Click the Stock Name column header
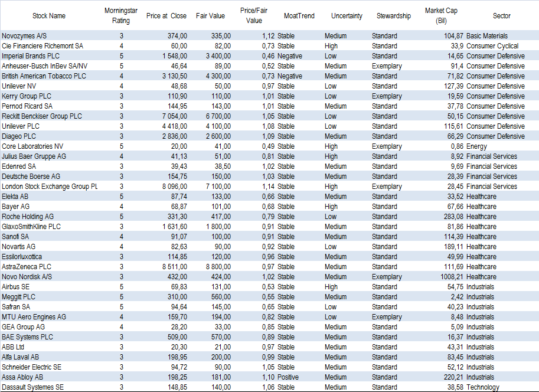Image resolution: width=539 pixels, height=392 pixels. pyautogui.click(x=50, y=16)
